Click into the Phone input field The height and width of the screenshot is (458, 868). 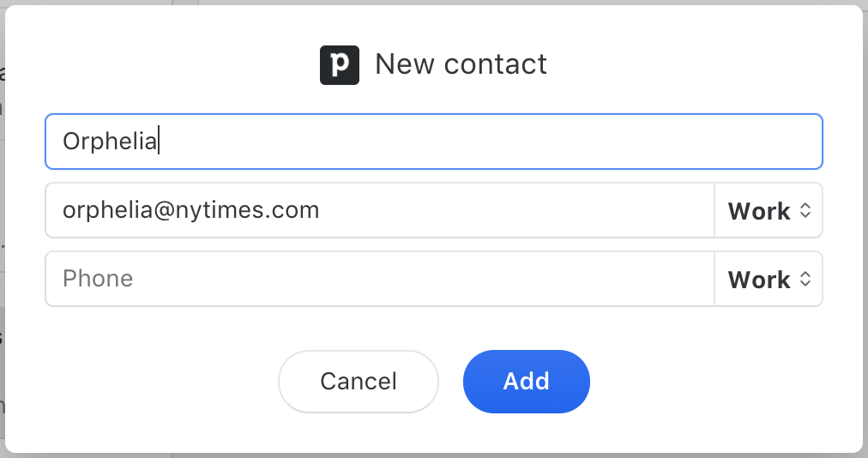(380, 279)
